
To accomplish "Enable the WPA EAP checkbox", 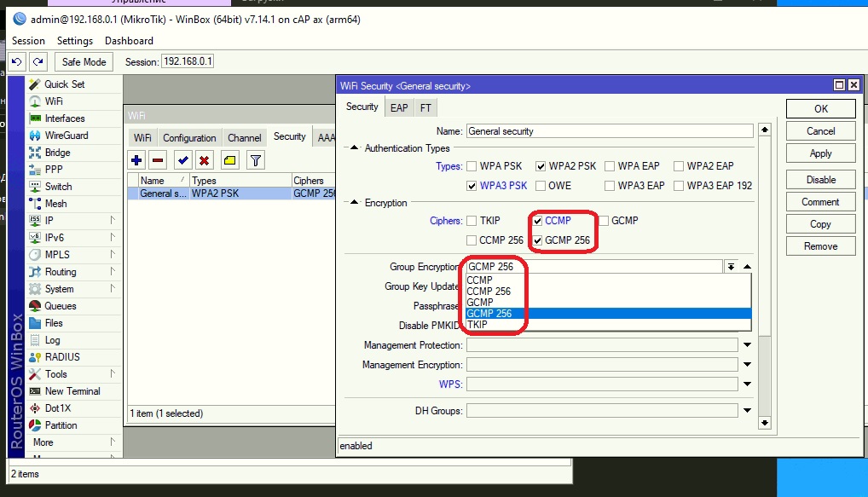I will pyautogui.click(x=610, y=166).
